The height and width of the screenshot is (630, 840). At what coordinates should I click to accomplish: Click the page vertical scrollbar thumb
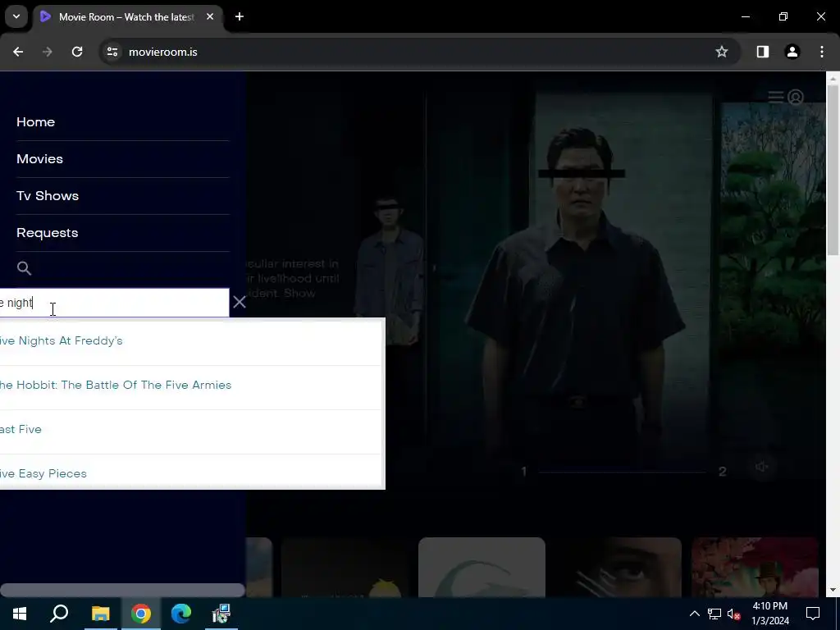(x=833, y=171)
